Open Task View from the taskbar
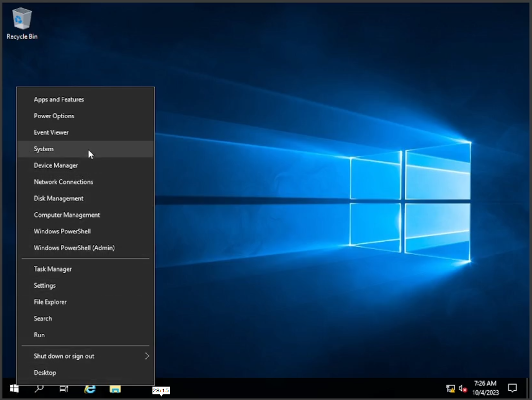This screenshot has height=400, width=532. tap(64, 389)
